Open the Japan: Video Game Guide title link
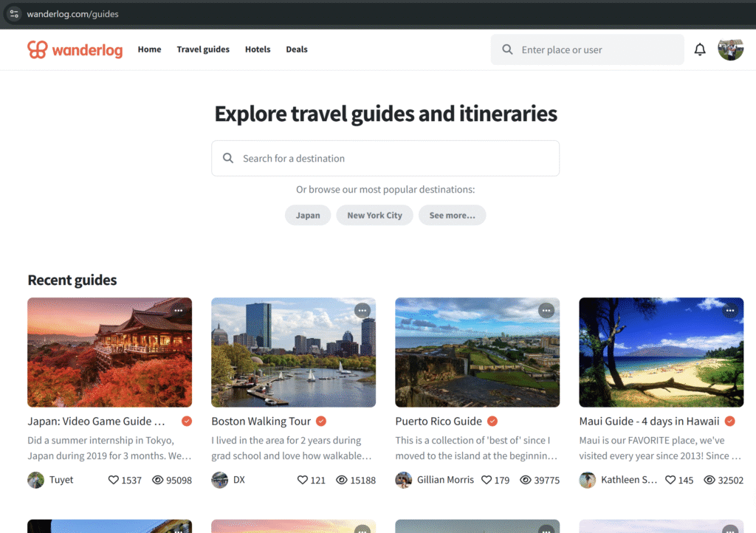 pos(97,422)
